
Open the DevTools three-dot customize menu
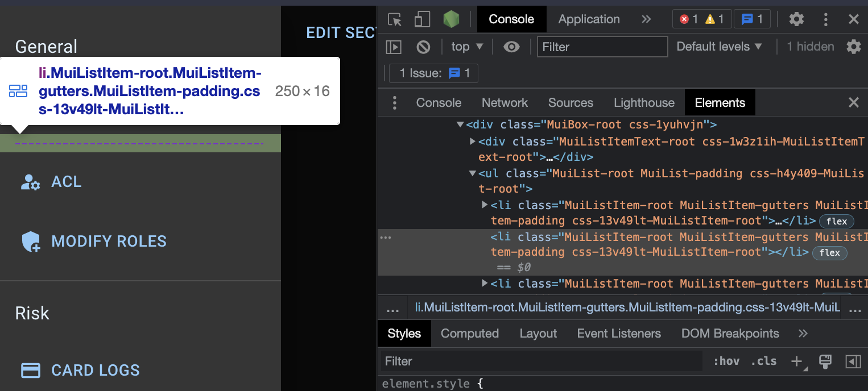click(x=825, y=19)
